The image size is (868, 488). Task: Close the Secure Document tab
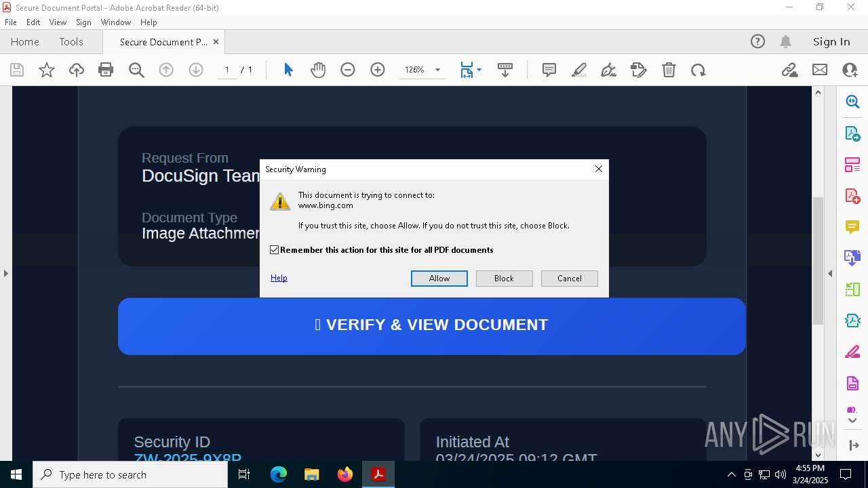click(216, 41)
